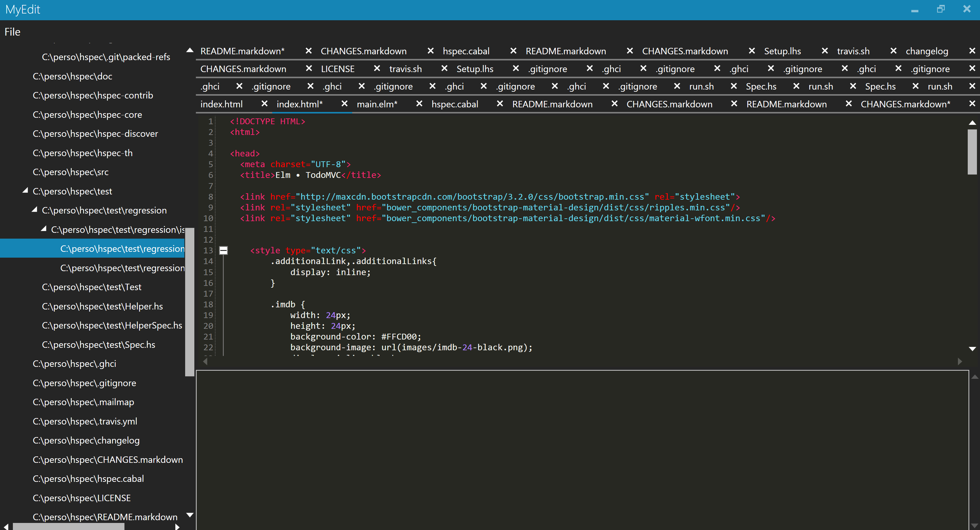This screenshot has height=530, width=980.
Task: Select the C:\perso\hspec\hspec-discover folder
Action: (95, 134)
